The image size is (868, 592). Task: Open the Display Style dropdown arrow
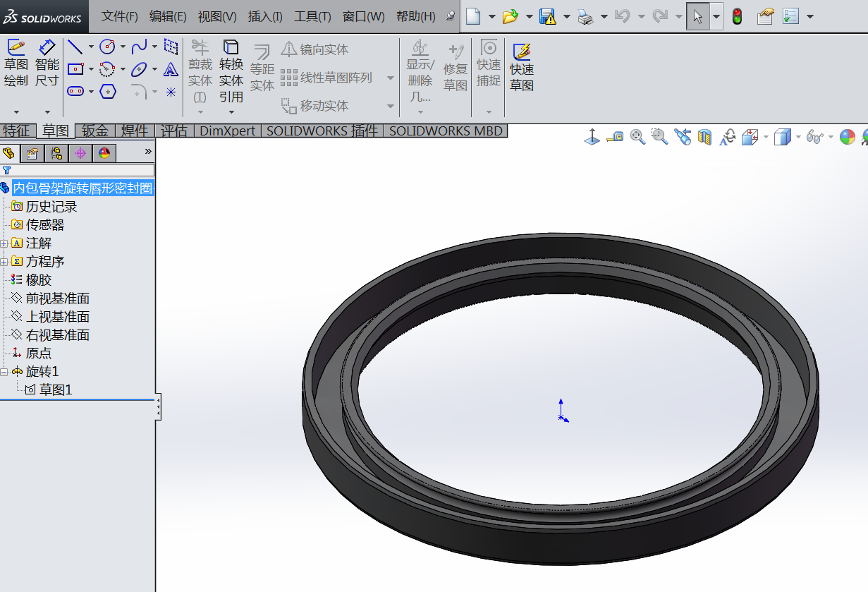pyautogui.click(x=797, y=136)
